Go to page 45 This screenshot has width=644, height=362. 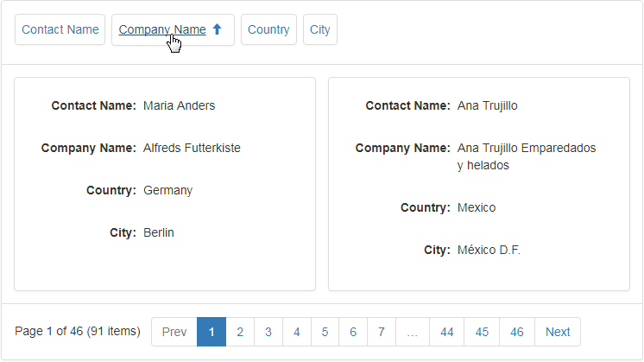482,332
